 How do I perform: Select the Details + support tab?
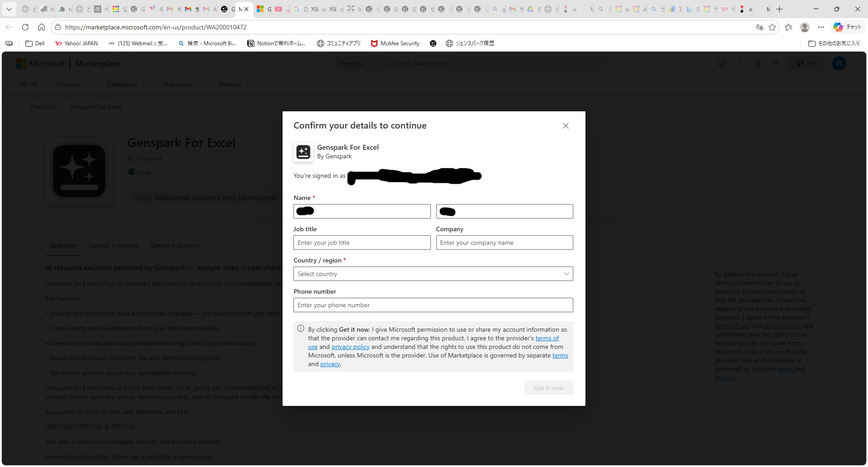[175, 245]
